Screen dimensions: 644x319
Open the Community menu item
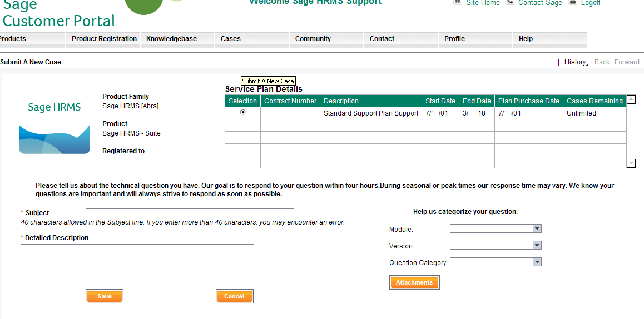click(313, 39)
